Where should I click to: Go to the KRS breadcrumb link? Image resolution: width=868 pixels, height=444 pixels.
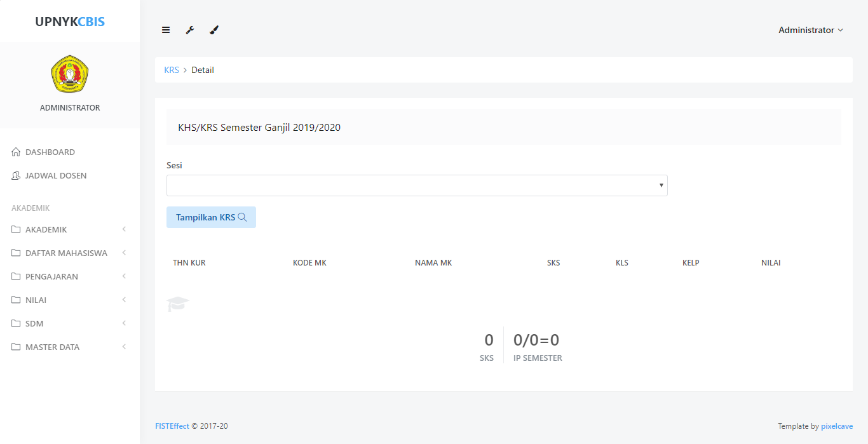(x=172, y=70)
